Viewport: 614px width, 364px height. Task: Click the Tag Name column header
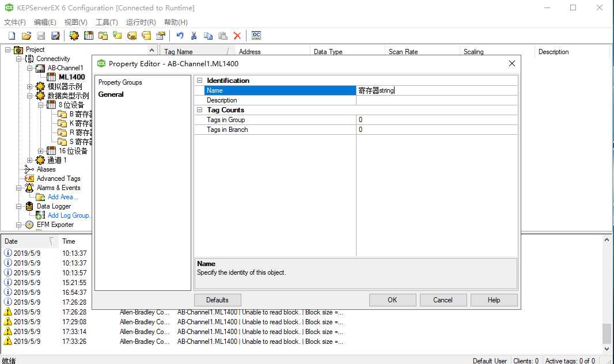(x=196, y=52)
